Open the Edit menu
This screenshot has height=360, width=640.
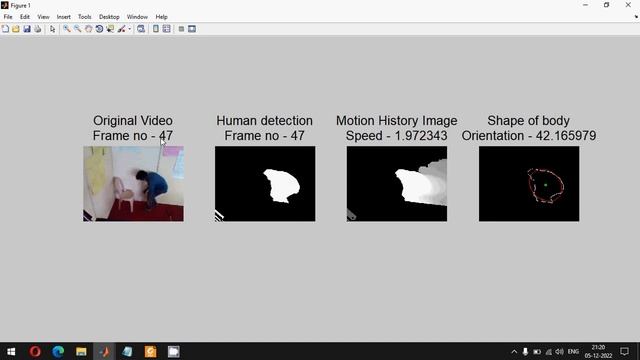point(25,17)
